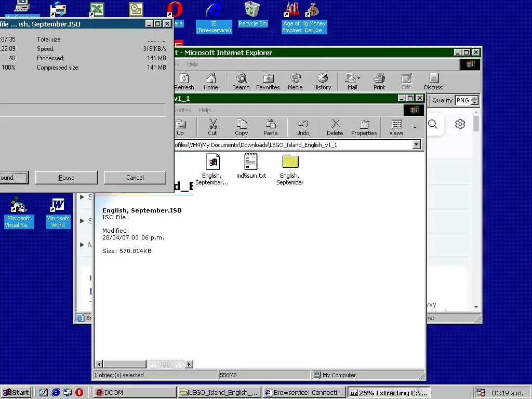
Task: Open the Start menu
Action: (16, 393)
